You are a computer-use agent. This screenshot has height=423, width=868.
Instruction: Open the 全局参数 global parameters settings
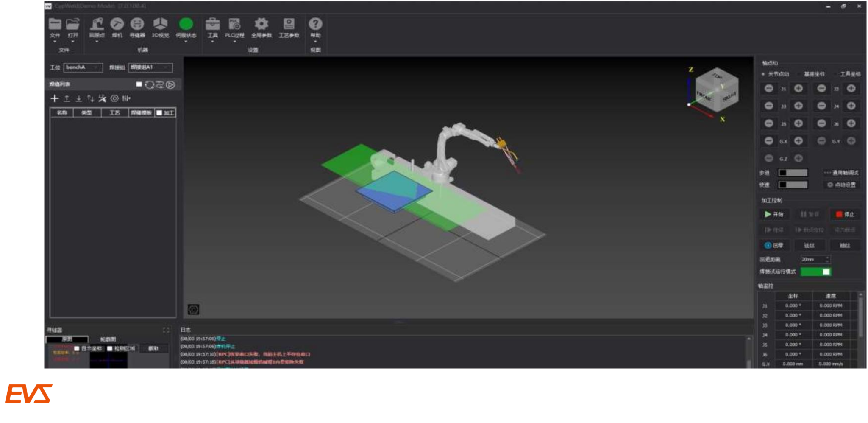261,25
